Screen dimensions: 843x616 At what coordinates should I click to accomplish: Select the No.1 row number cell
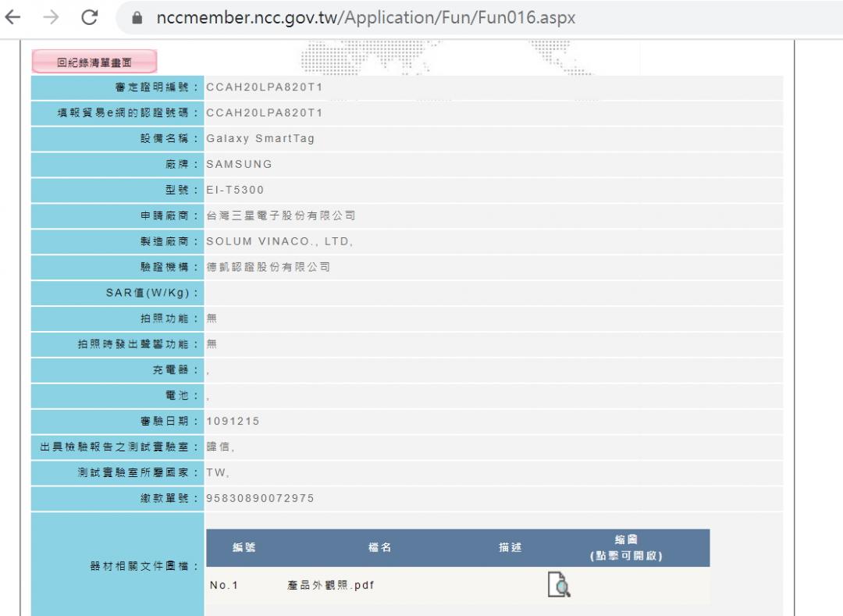coord(221,586)
